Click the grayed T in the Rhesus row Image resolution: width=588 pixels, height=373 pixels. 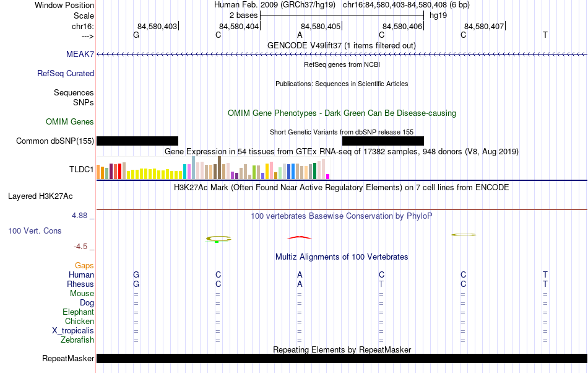[x=381, y=284]
